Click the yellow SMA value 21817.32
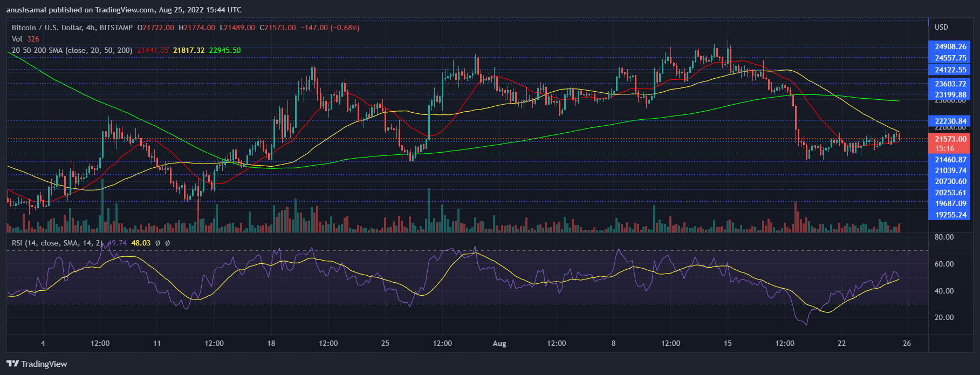This screenshot has width=980, height=375. [x=189, y=50]
